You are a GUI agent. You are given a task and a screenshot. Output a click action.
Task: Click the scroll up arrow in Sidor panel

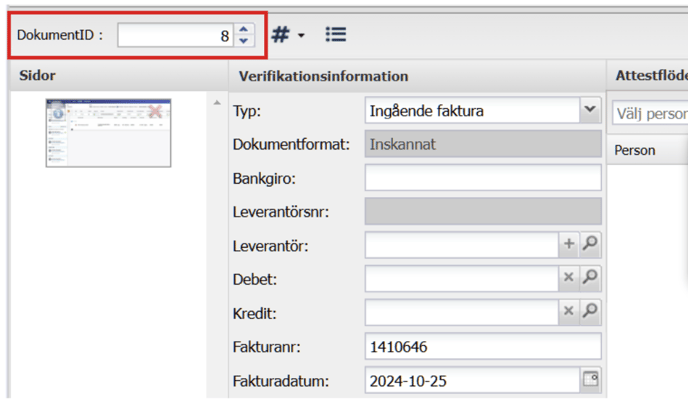pyautogui.click(x=217, y=103)
